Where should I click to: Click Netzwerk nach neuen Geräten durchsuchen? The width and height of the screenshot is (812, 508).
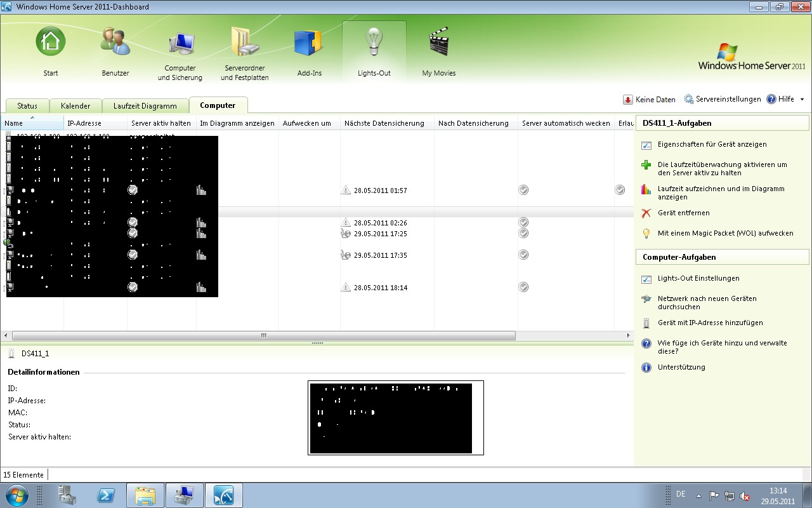[707, 302]
